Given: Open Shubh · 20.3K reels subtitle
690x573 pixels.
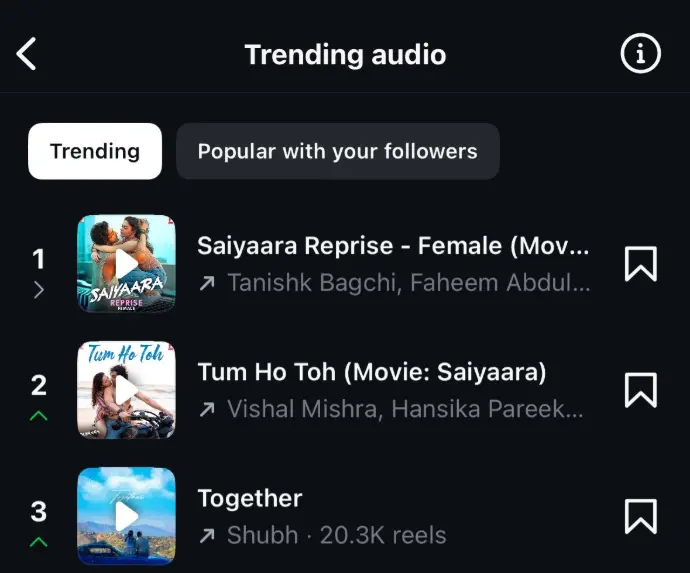Looking at the screenshot, I should (337, 535).
